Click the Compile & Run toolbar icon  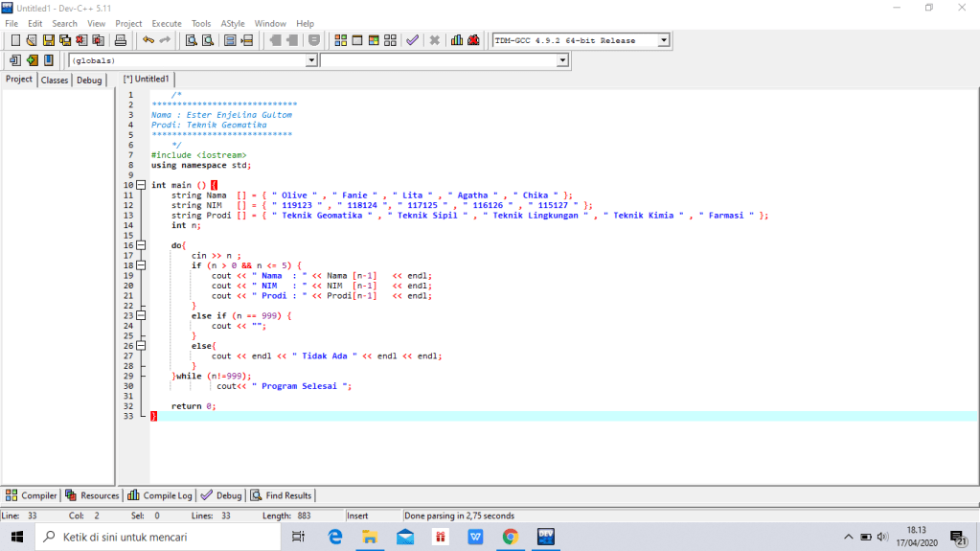(x=374, y=40)
